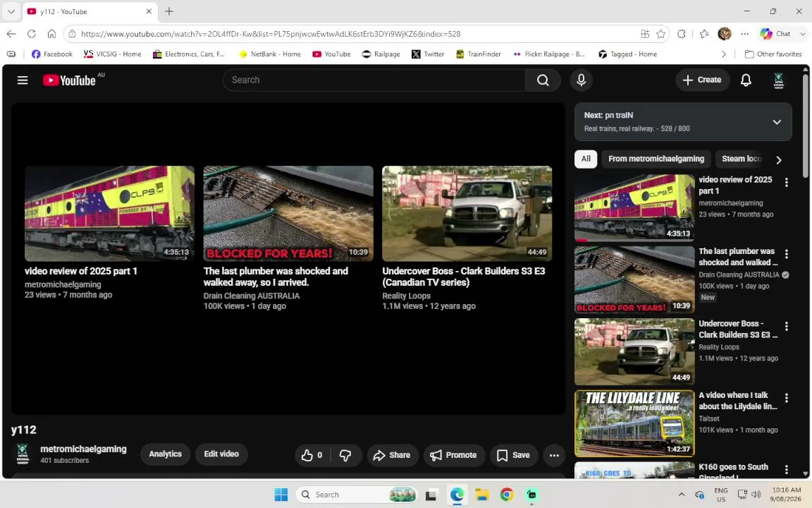
Task: Save video to a playlist
Action: coord(514,455)
